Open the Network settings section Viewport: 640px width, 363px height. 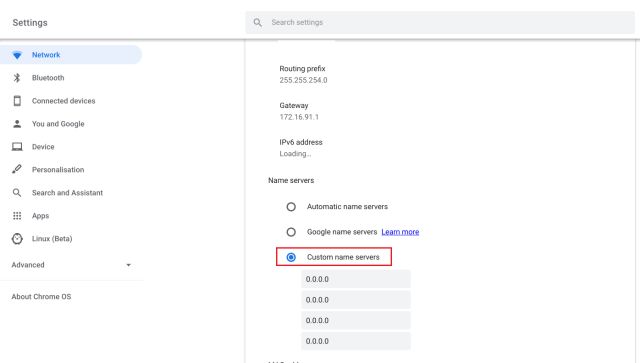pyautogui.click(x=71, y=55)
